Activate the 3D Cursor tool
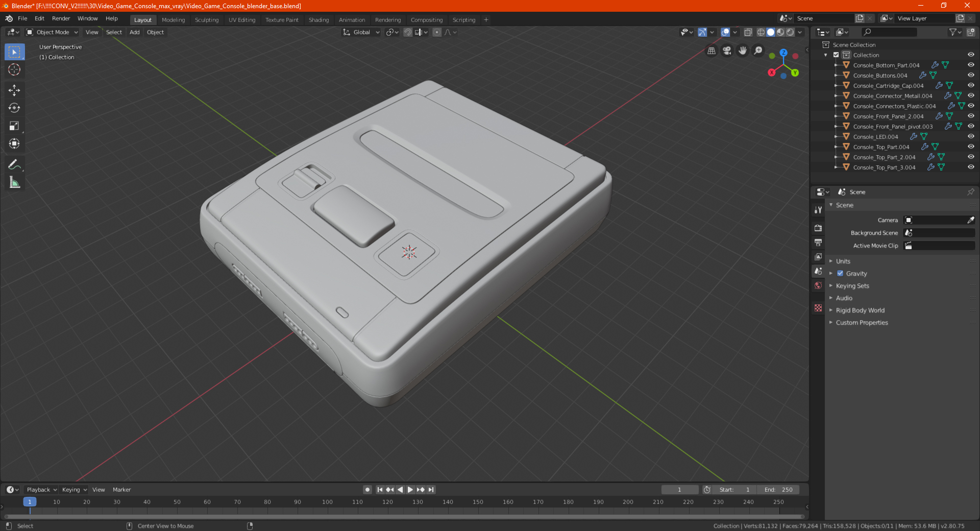 (x=14, y=70)
